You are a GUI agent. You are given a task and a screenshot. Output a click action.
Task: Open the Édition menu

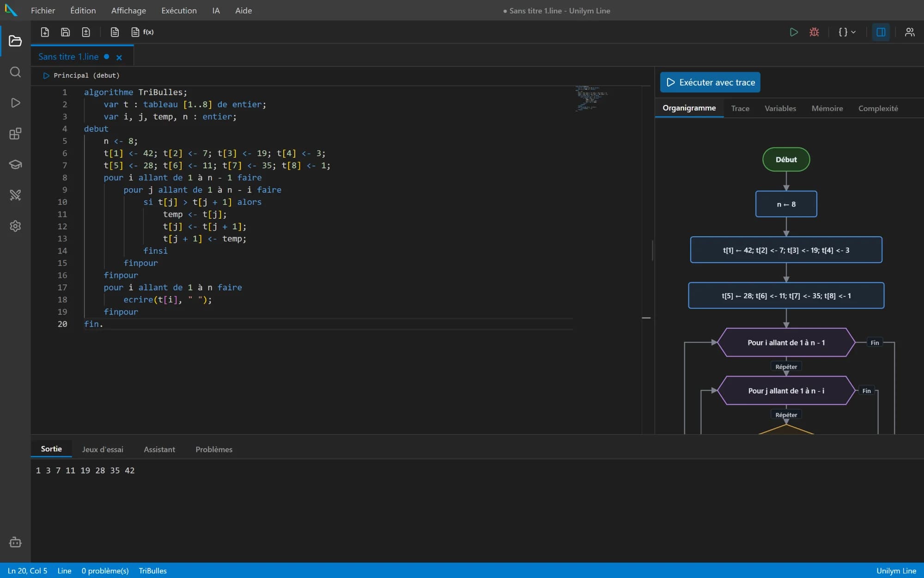tap(83, 10)
